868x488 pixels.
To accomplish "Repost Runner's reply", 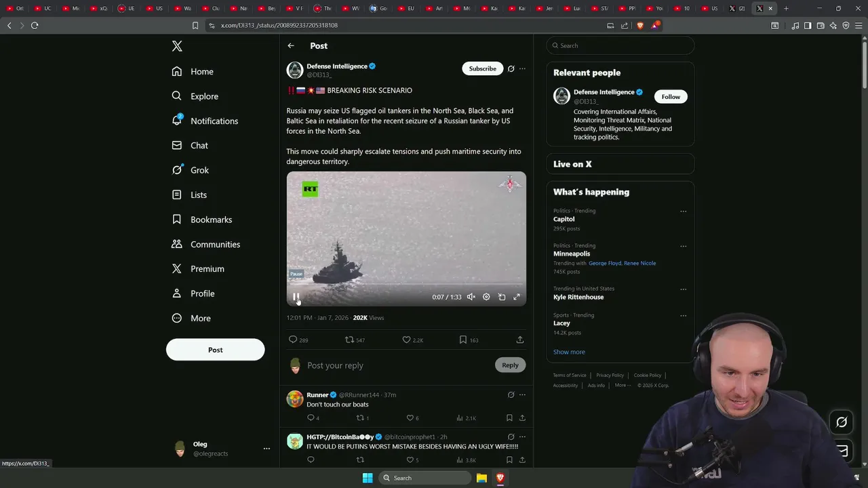I will [x=363, y=418].
